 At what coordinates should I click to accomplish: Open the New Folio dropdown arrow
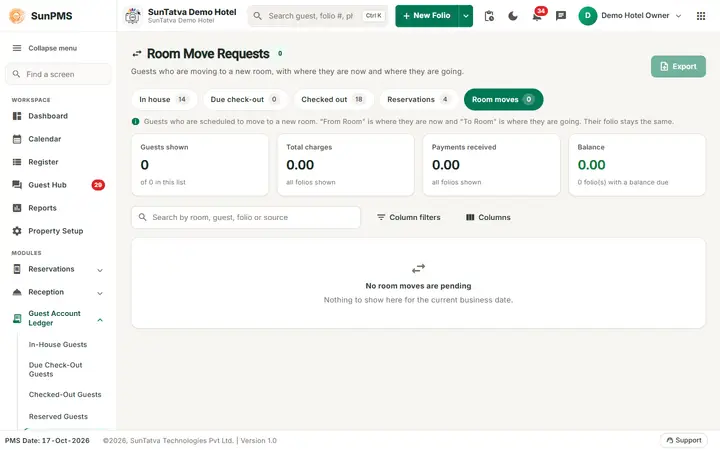466,16
